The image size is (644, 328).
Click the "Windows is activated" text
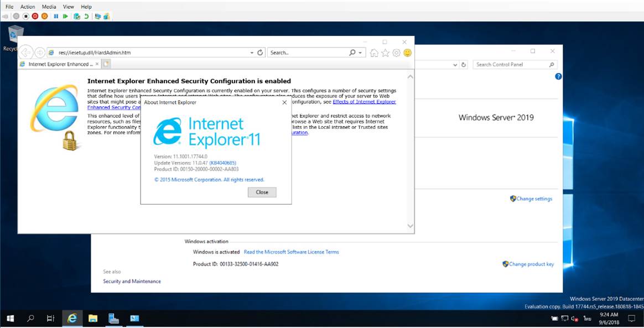(x=216, y=252)
